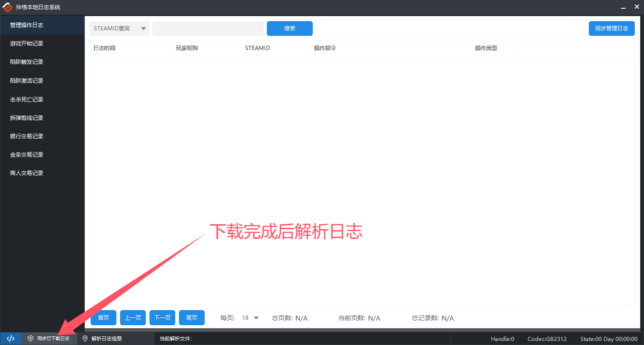Open the 每页 page size dropdown
The width and height of the screenshot is (644, 345).
click(251, 318)
